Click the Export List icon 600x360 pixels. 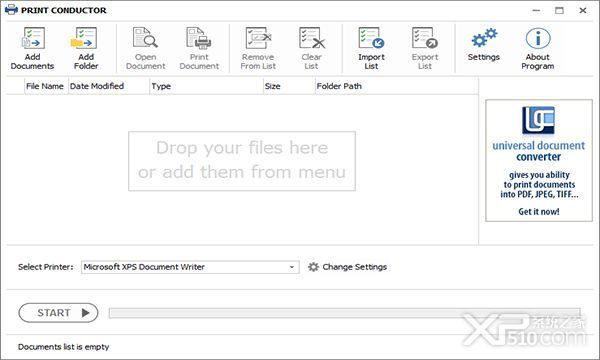(425, 38)
